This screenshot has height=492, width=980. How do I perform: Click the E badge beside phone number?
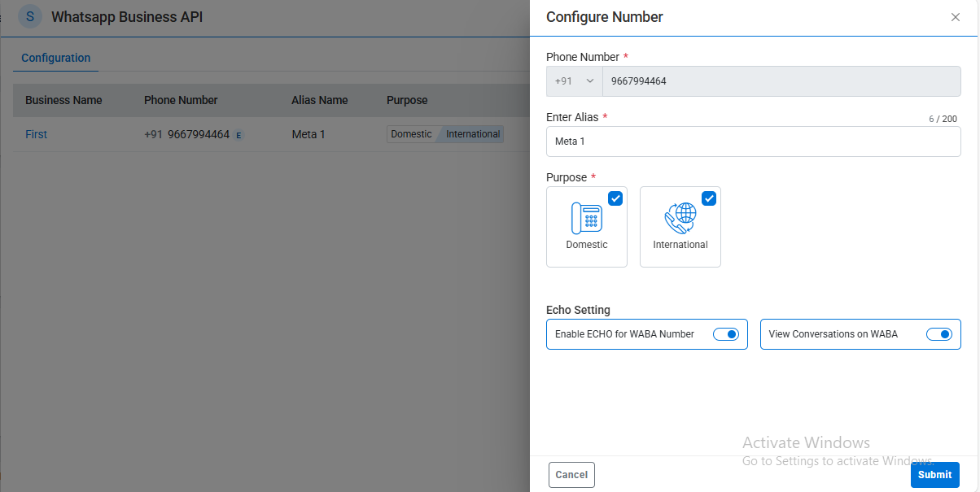click(238, 135)
